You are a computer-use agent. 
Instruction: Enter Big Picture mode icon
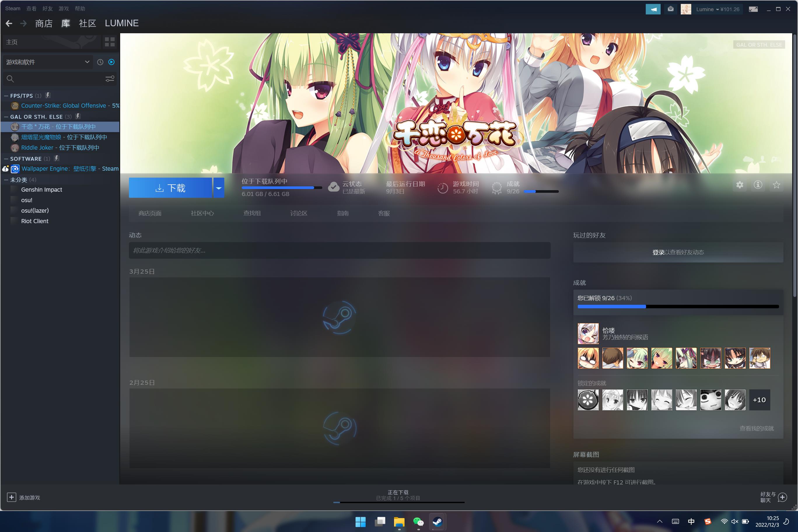click(753, 9)
